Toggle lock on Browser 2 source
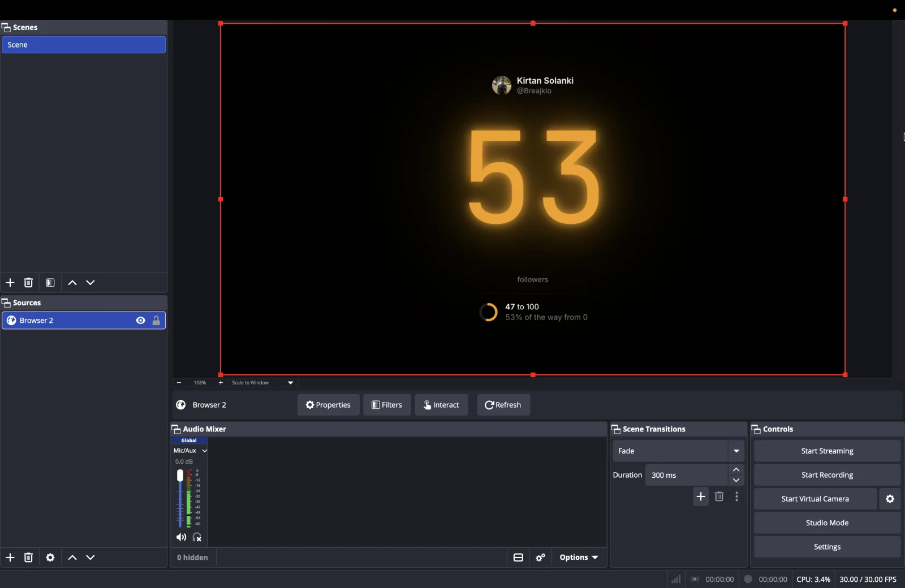905x588 pixels. pos(156,321)
